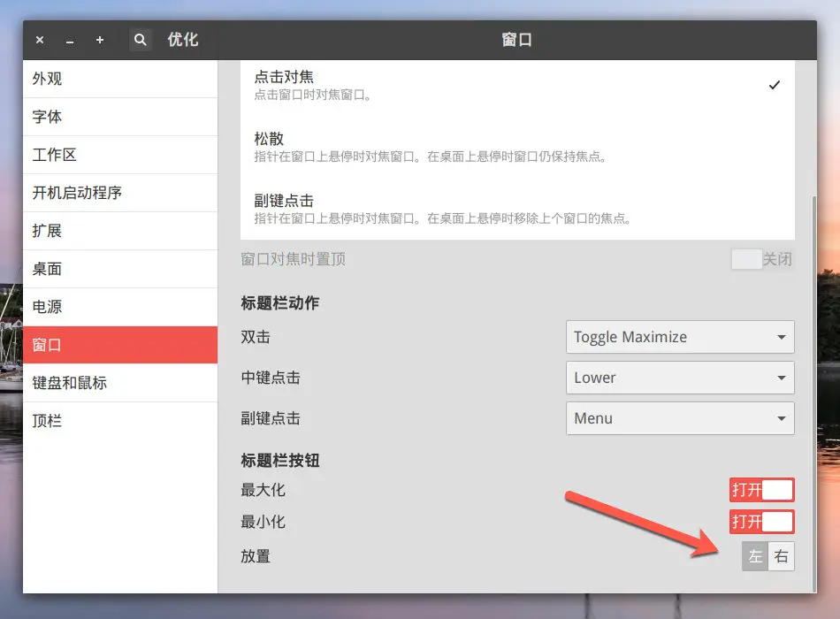Open the Menu secondary-click action dropdown

click(x=680, y=418)
